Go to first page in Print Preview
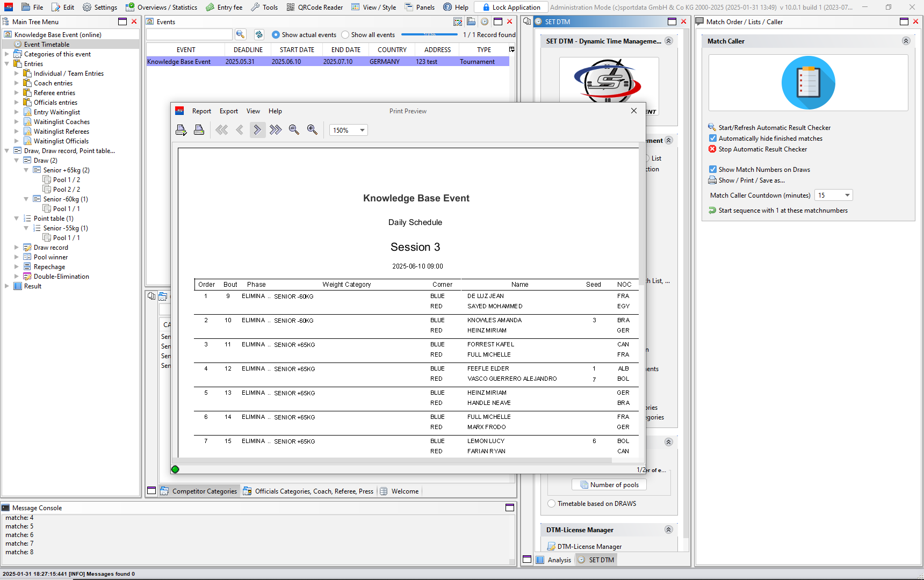This screenshot has width=924, height=580. pyautogui.click(x=222, y=130)
